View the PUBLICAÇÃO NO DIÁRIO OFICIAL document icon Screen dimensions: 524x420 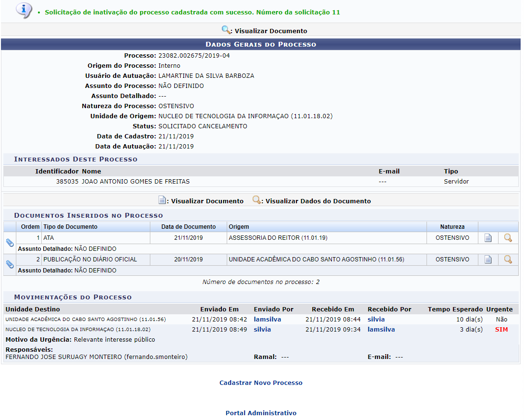(x=488, y=259)
